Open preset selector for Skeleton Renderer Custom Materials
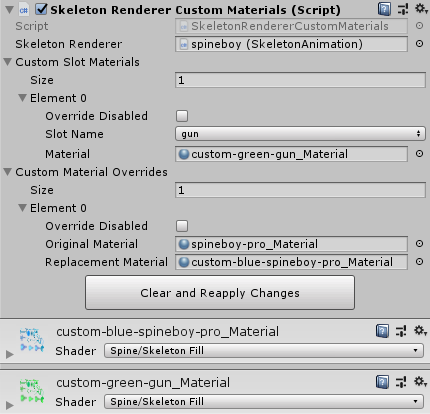Image resolution: width=430 pixels, height=414 pixels. [403, 9]
